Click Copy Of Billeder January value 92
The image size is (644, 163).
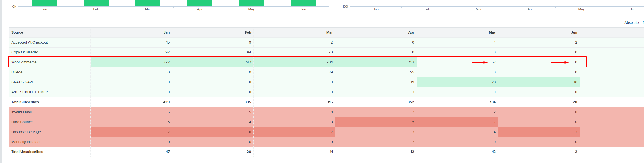point(167,52)
